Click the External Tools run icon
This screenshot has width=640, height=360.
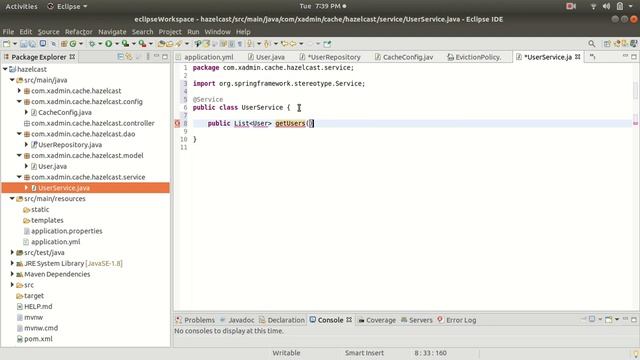(x=142, y=44)
